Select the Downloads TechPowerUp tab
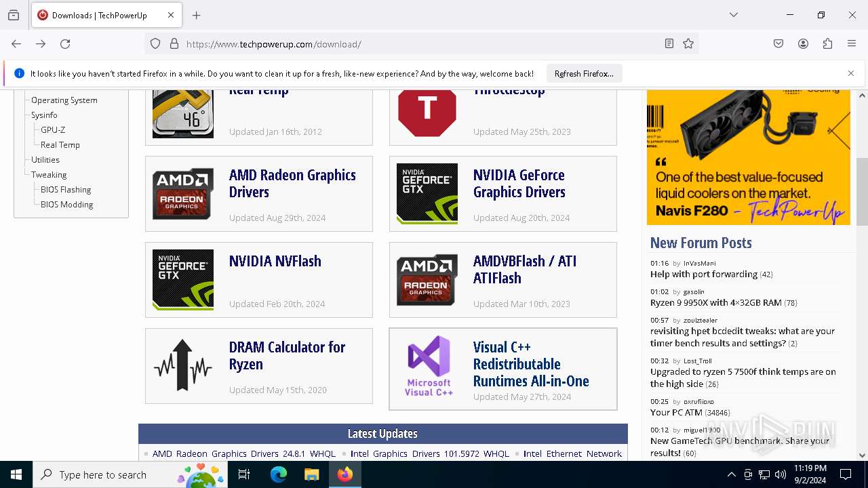Screen dimensions: 868x488 pyautogui.click(x=106, y=15)
